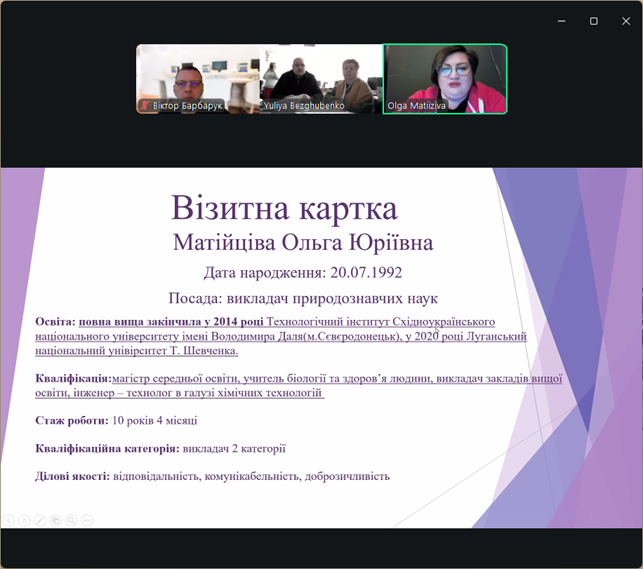This screenshot has width=643, height=569.
Task: Click the Кваліфікація: label
Action: click(x=73, y=378)
